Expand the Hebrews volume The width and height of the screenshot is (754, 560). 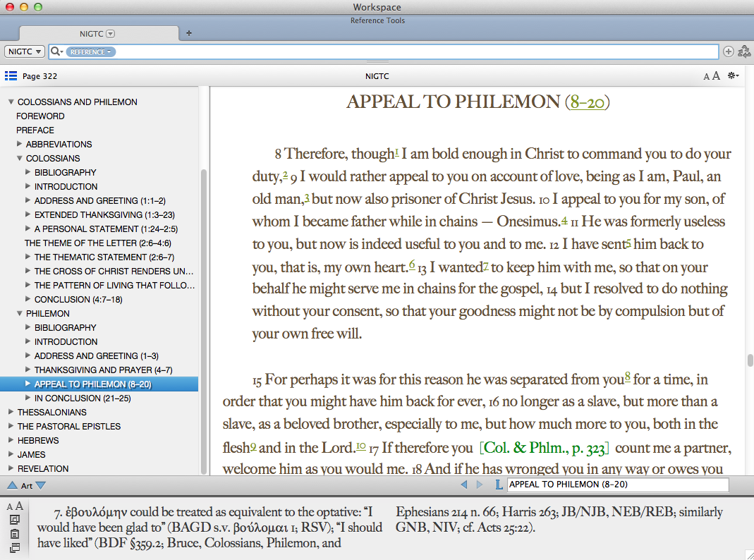pyautogui.click(x=11, y=440)
